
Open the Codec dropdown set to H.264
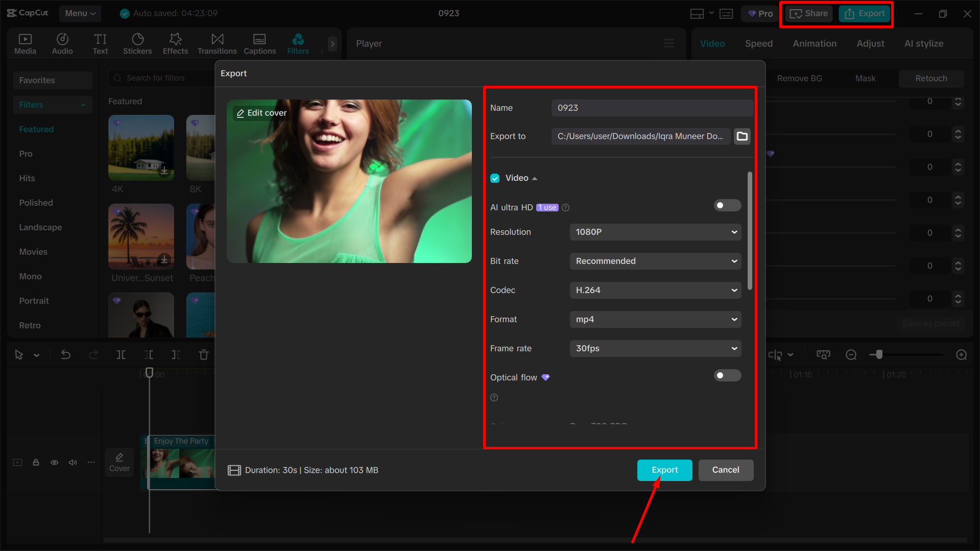click(655, 290)
